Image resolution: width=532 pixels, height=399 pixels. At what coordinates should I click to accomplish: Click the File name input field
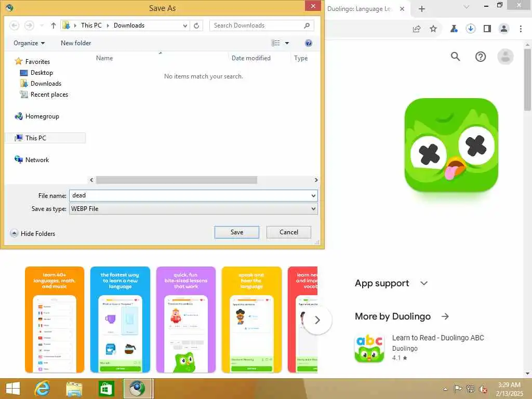click(189, 195)
